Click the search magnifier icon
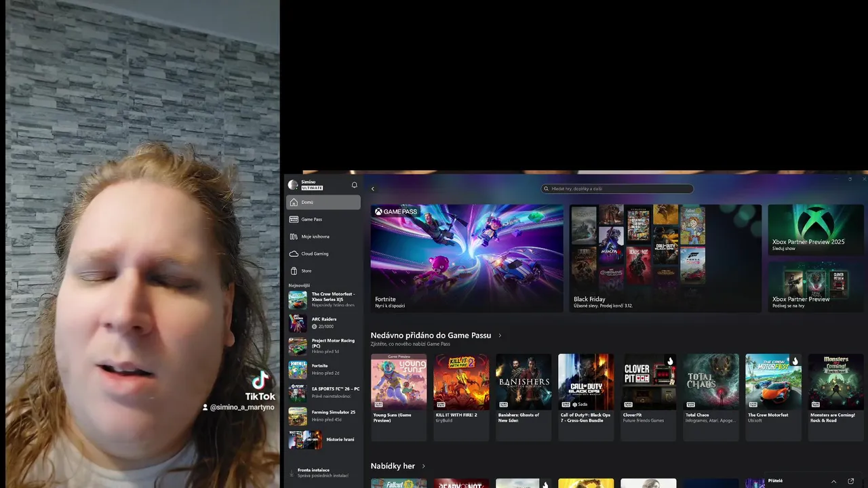The image size is (868, 488). [x=547, y=189]
